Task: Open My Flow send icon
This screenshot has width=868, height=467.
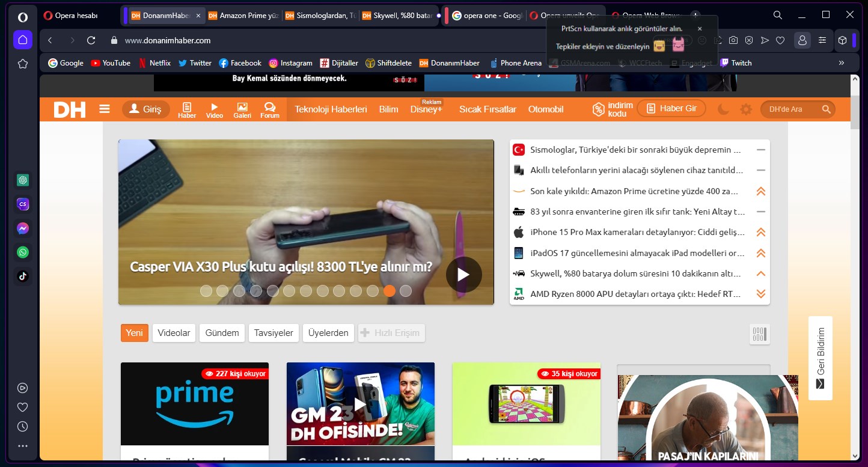Action: pos(765,40)
